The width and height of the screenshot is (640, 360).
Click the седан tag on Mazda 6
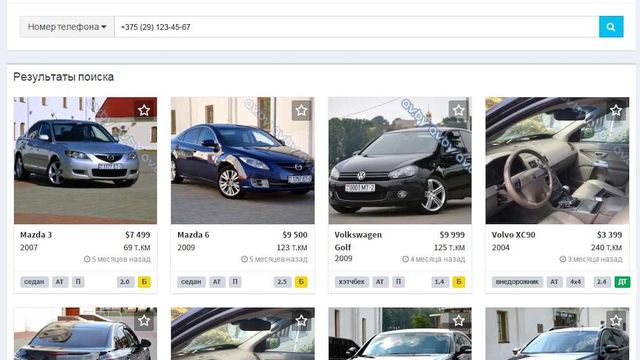click(x=191, y=282)
